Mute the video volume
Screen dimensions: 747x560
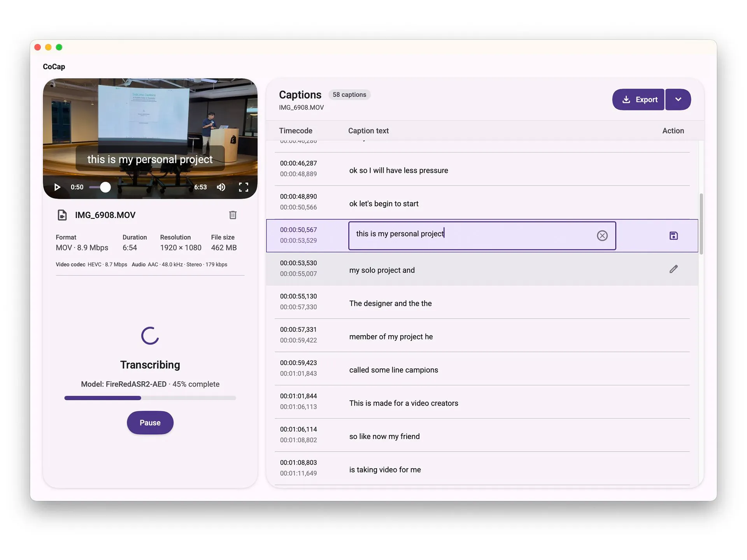tap(221, 187)
